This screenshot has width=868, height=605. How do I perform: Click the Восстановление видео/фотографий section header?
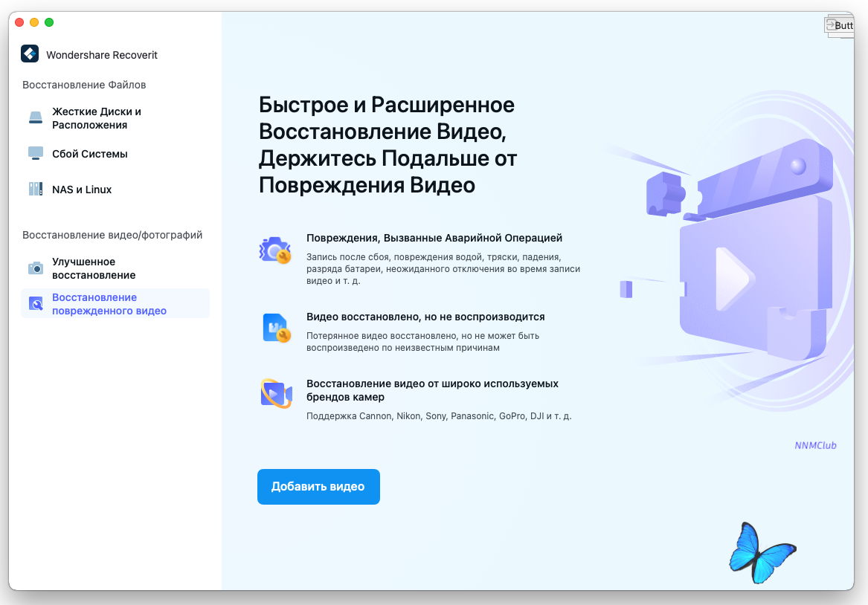112,235
